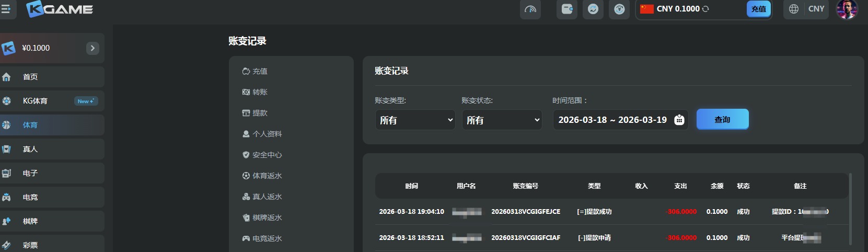868x252 pixels.
Task: Click the 体育返水 ball icon
Action: (246, 176)
